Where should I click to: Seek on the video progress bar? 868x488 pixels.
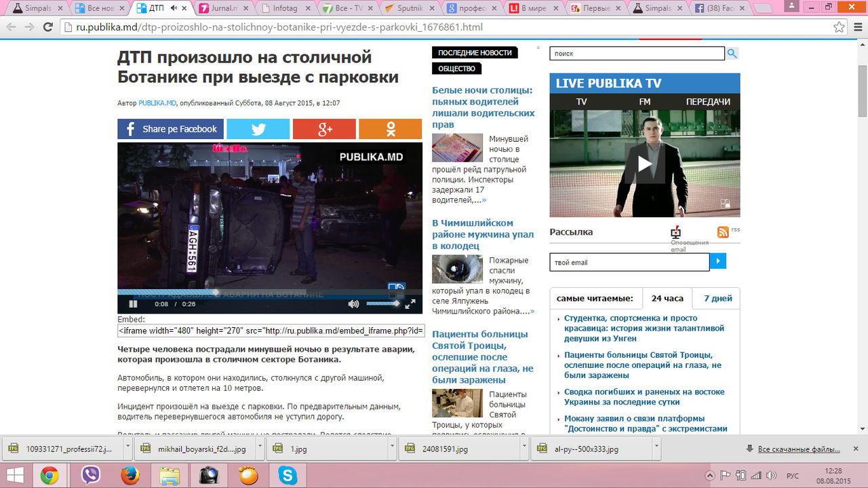pyautogui.click(x=270, y=293)
